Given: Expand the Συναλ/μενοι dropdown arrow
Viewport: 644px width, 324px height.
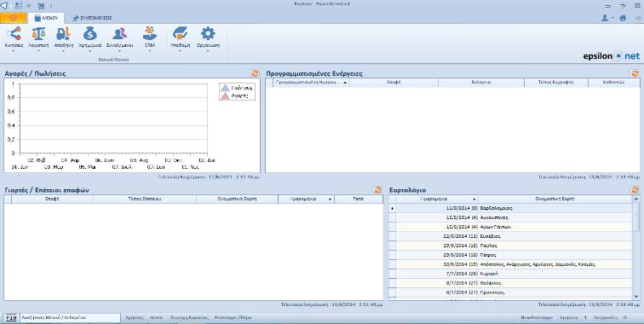Looking at the screenshot, I should click(119, 52).
